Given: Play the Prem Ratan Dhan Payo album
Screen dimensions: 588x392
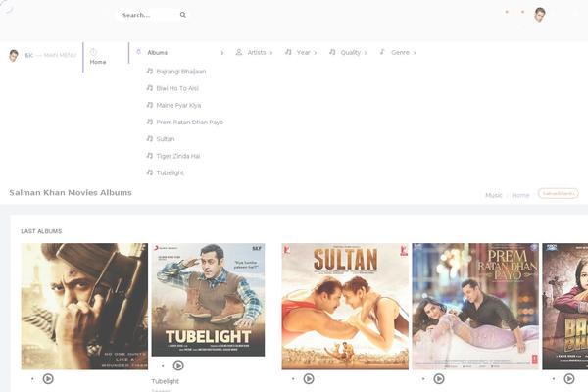Looking at the screenshot, I should click(x=439, y=379).
